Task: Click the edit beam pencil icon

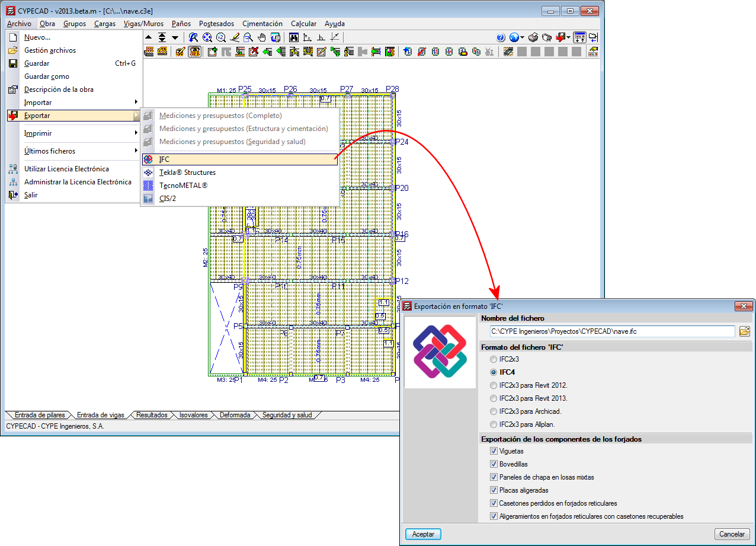Action: point(321,52)
